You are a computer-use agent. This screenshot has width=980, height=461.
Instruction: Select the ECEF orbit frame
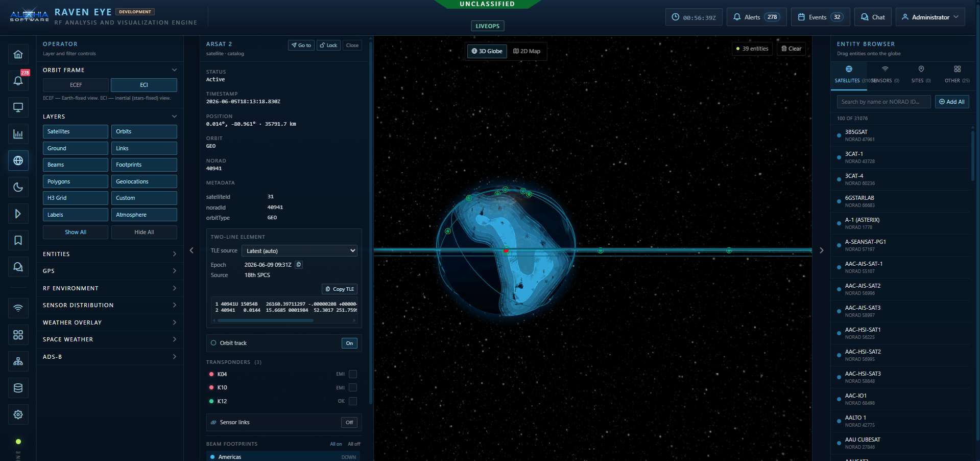coord(76,85)
